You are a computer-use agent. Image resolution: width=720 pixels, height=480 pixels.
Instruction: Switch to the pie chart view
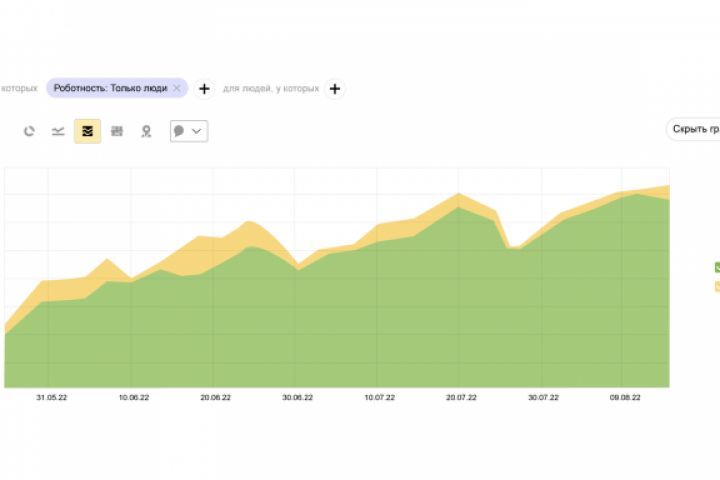coord(29,131)
